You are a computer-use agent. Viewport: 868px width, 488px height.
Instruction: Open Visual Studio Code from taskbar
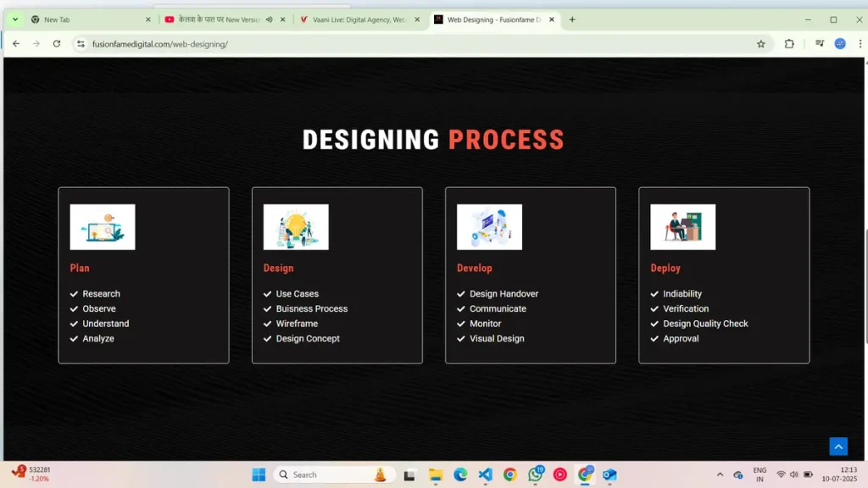point(486,474)
